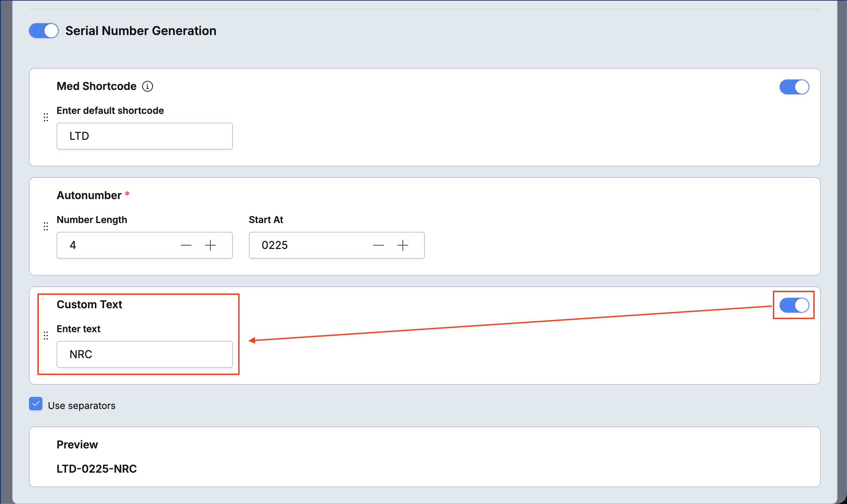
Task: Click the default shortcode field containing LTD
Action: click(145, 136)
